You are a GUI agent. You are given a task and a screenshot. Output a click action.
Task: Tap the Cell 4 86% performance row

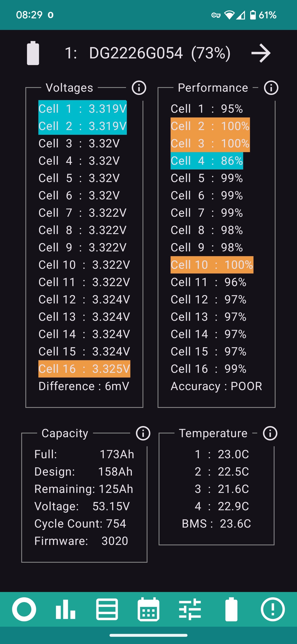(x=207, y=161)
